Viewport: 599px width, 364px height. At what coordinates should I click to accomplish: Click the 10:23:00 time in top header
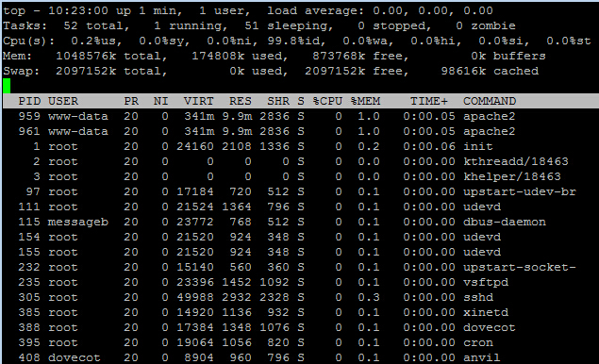(x=78, y=10)
